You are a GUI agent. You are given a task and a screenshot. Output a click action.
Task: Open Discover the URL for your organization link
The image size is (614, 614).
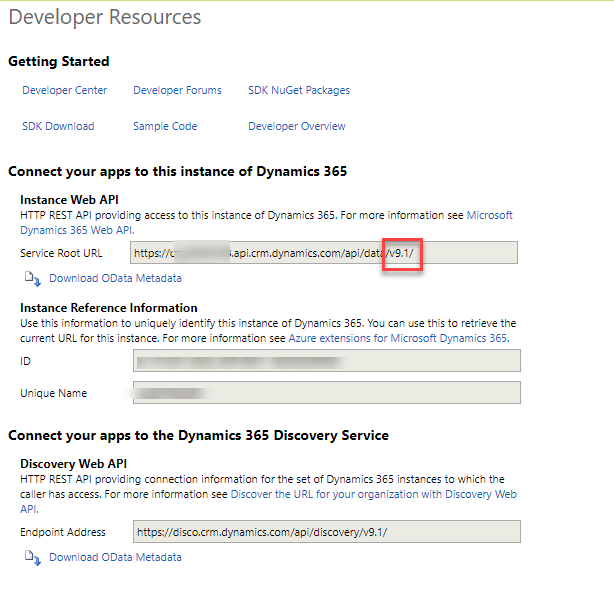click(x=374, y=494)
